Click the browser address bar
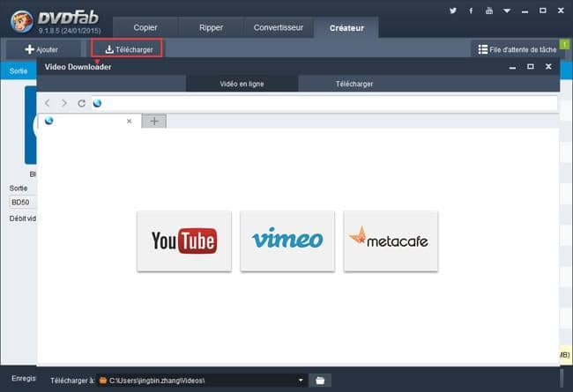Viewport: 573px width, 392px height. click(324, 103)
